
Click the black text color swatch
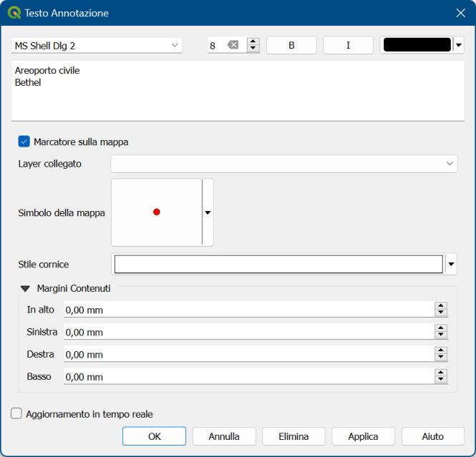[x=417, y=45]
